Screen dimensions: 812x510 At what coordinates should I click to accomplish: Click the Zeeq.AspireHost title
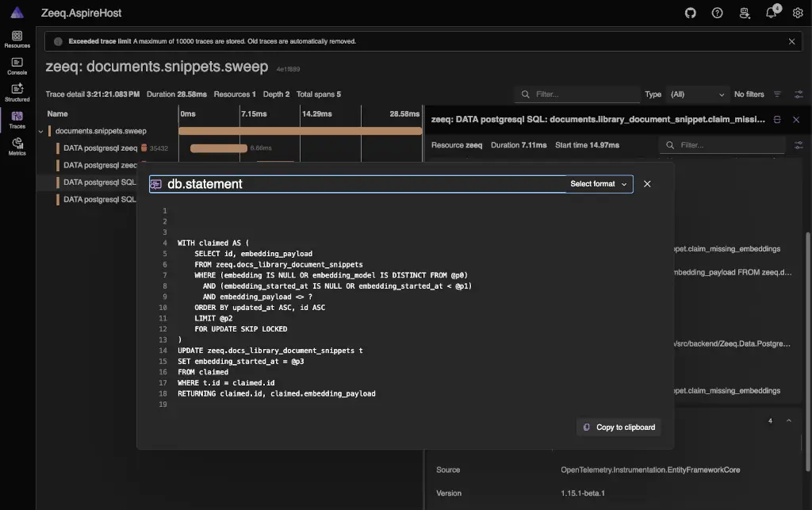coord(82,13)
